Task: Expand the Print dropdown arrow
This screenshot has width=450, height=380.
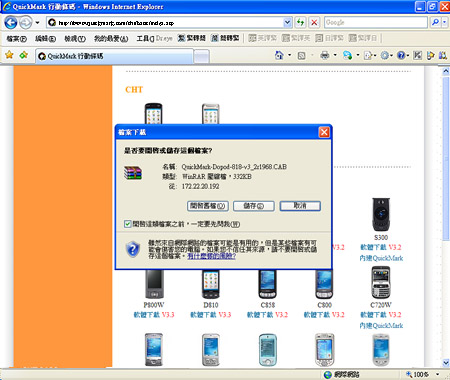Action: click(335, 55)
